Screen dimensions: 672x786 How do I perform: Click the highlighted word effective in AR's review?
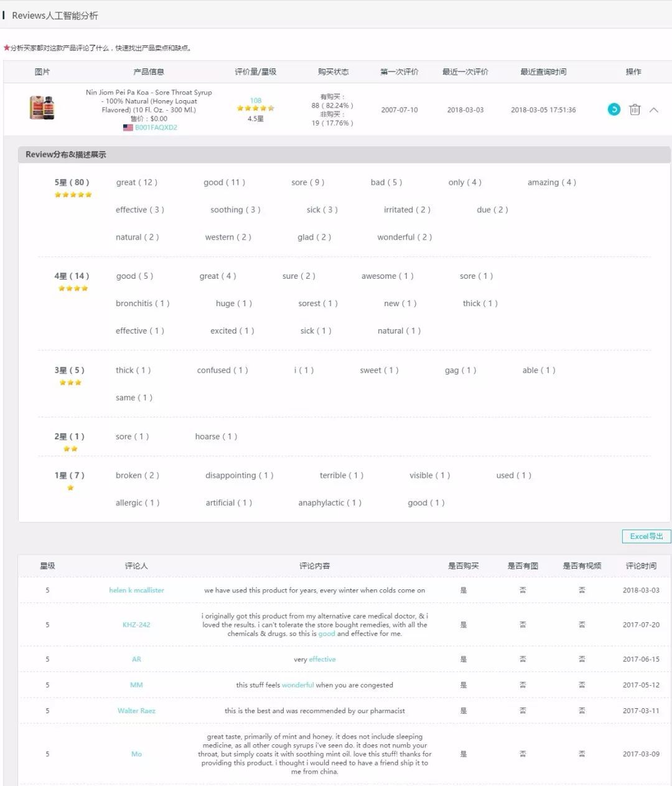coord(322,659)
